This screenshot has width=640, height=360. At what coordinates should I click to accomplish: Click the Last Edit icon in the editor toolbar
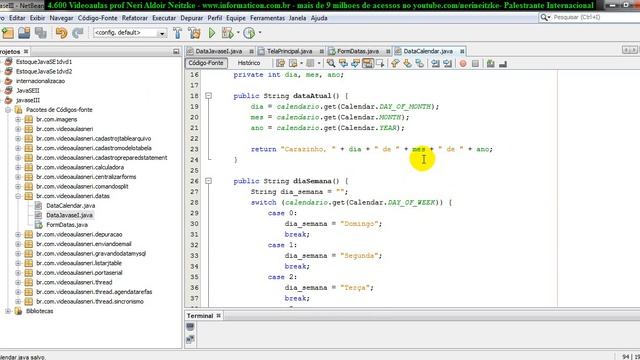pyautogui.click(x=280, y=63)
